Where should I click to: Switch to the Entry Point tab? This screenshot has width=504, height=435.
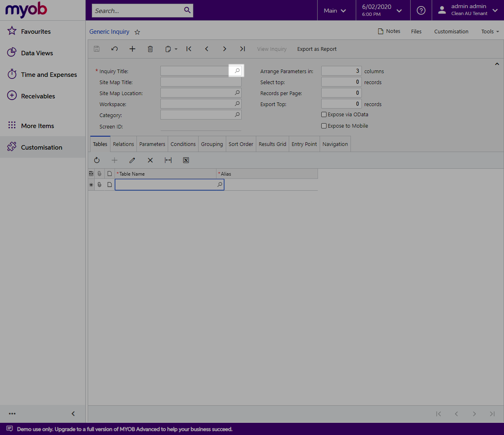tap(304, 144)
